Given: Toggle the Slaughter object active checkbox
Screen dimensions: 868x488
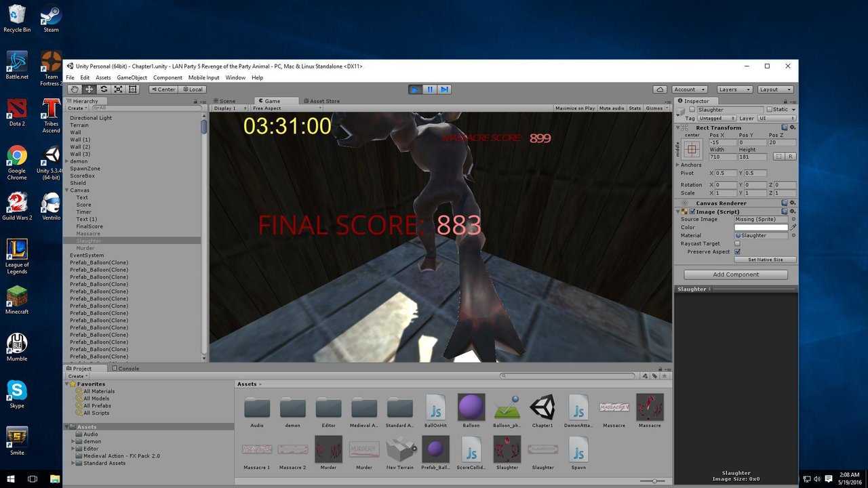Looking at the screenshot, I should pyautogui.click(x=692, y=109).
